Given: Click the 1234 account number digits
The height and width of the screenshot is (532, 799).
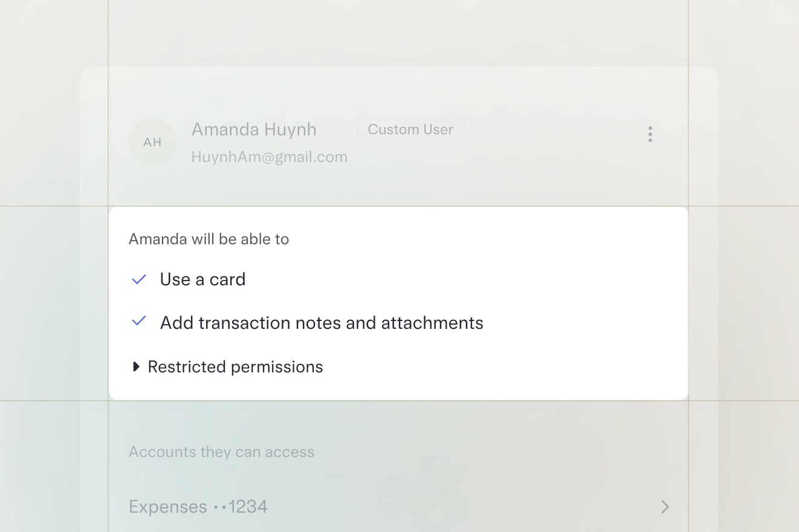Looking at the screenshot, I should pos(248,507).
